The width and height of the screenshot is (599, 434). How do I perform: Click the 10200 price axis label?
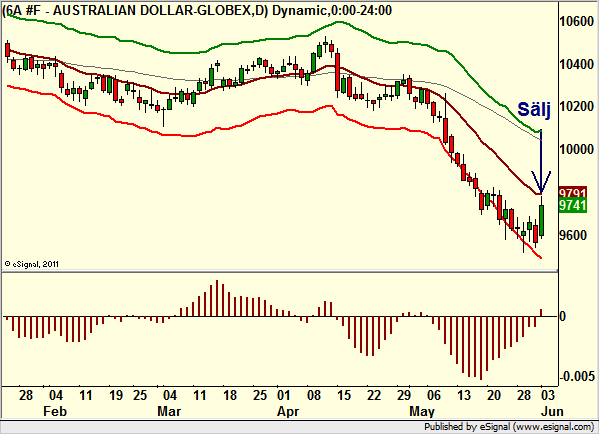point(577,106)
